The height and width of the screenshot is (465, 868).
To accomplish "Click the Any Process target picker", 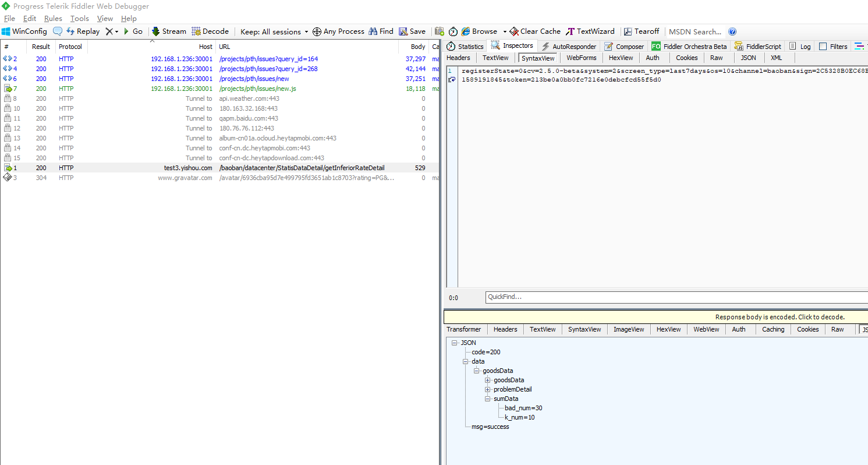I will coord(338,31).
